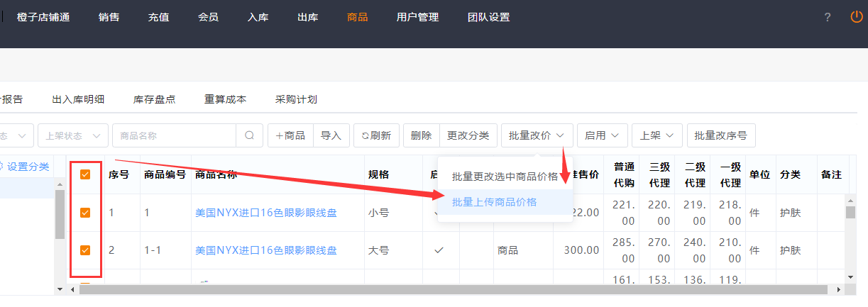Click the 删除 delete button
This screenshot has width=868, height=307.
click(421, 135)
